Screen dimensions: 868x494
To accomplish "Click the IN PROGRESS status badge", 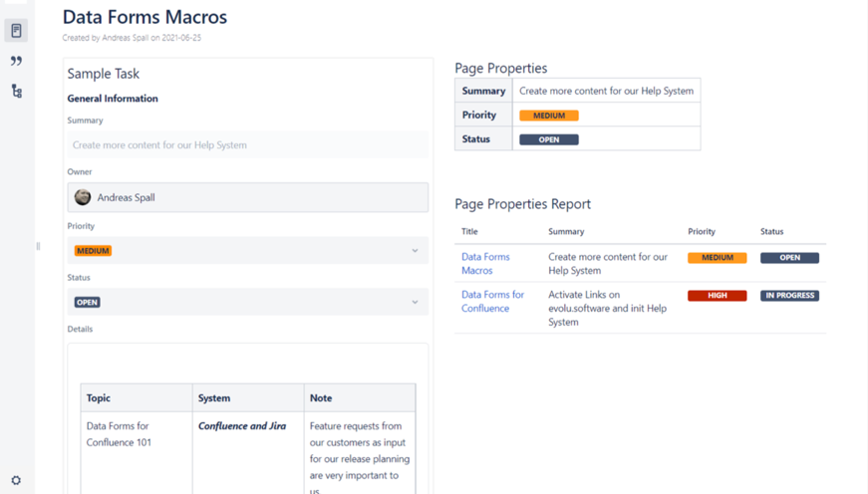I will [x=789, y=296].
